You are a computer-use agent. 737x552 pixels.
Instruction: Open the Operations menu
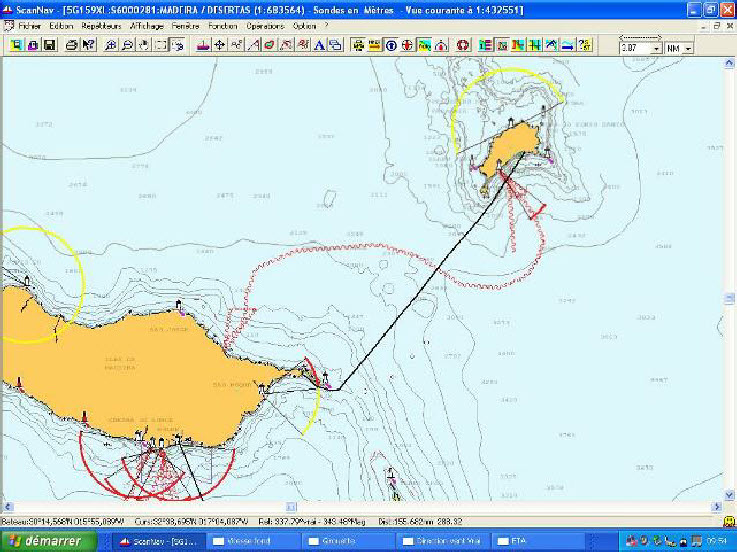pyautogui.click(x=264, y=25)
